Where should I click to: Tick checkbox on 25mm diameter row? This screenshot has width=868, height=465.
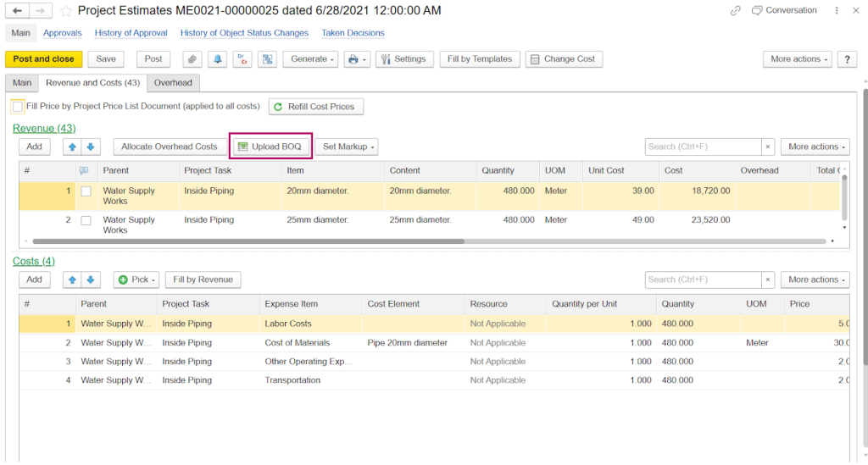pos(86,220)
